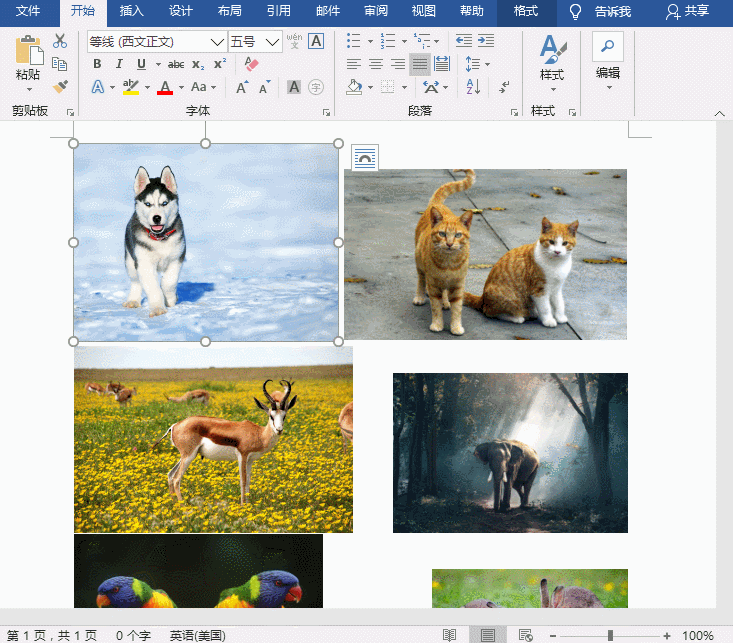This screenshot has height=643, width=733.
Task: Click the character shading A icon
Action: click(294, 87)
